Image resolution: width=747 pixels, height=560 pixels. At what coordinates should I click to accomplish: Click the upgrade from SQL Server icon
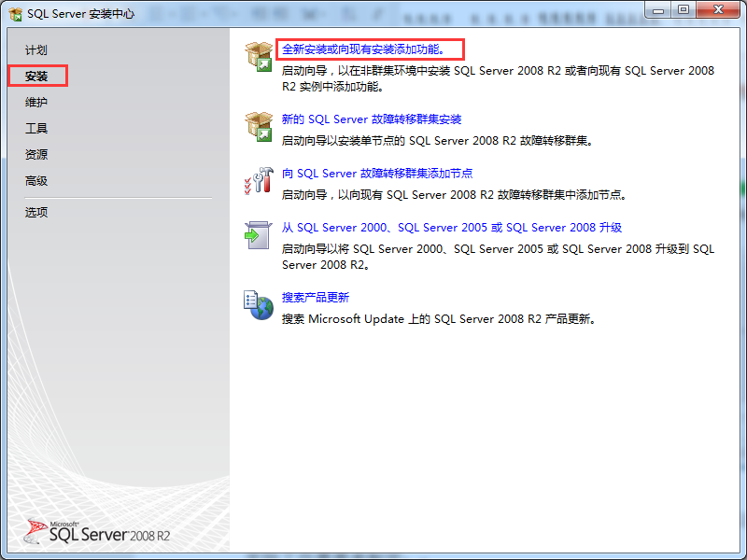259,235
